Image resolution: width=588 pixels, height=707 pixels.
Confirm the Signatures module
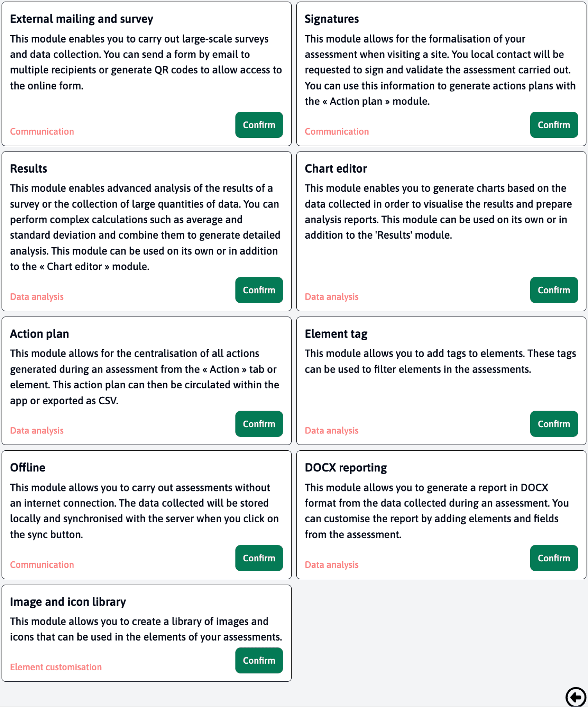click(x=554, y=125)
